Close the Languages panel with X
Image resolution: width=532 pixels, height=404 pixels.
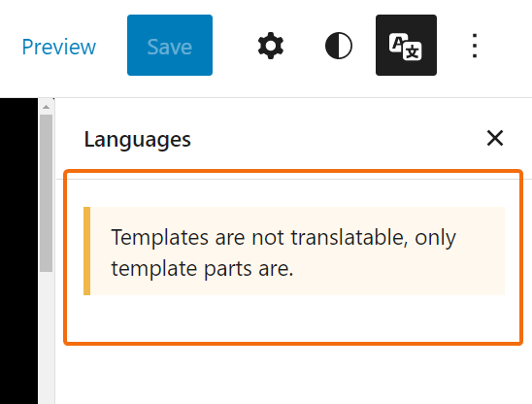point(495,138)
